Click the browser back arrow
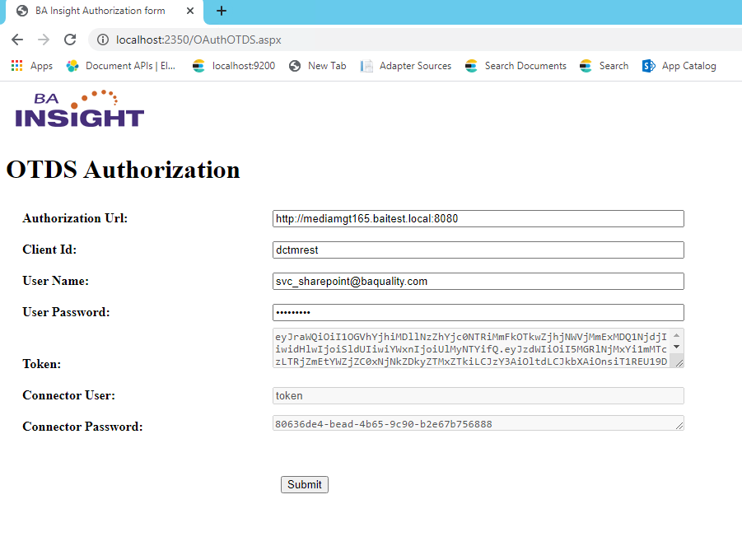Screen dimensions: 742x560 (x=17, y=40)
